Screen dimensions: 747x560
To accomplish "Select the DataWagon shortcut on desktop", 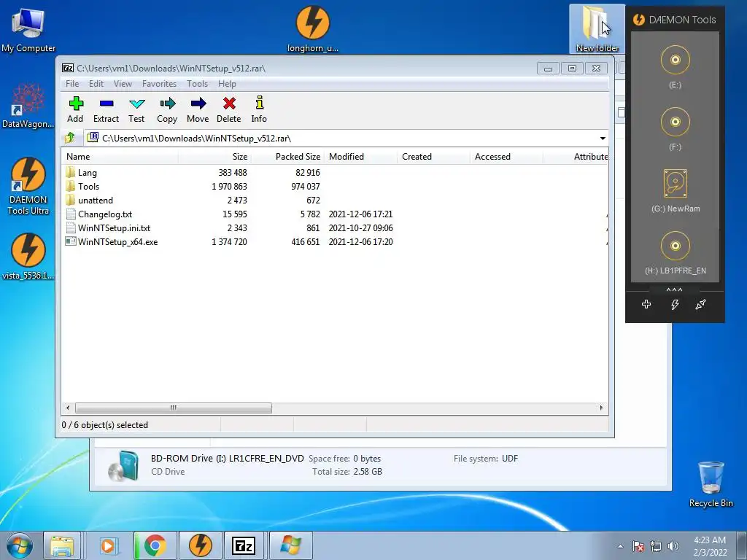I will point(28,106).
